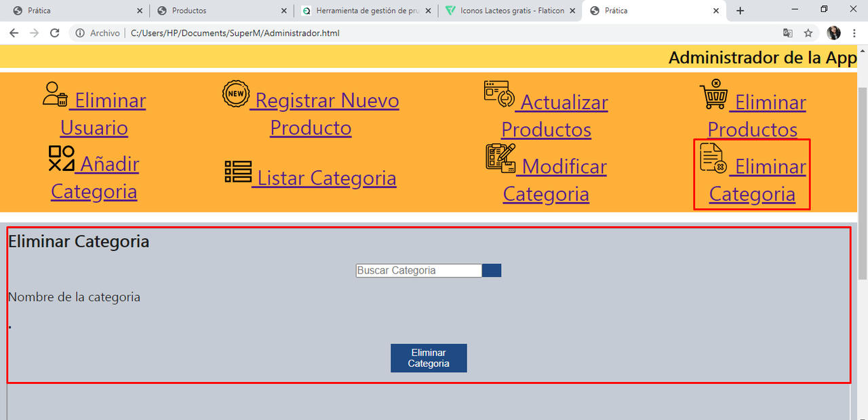This screenshot has height=420, width=868.
Task: Click the Eliminar Usuario user-trash icon
Action: [x=55, y=94]
